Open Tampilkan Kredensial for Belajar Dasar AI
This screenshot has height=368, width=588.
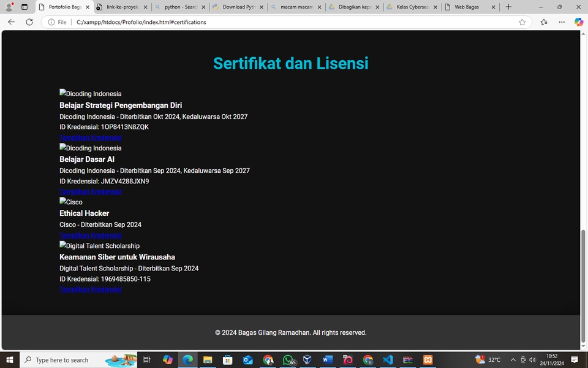click(91, 191)
